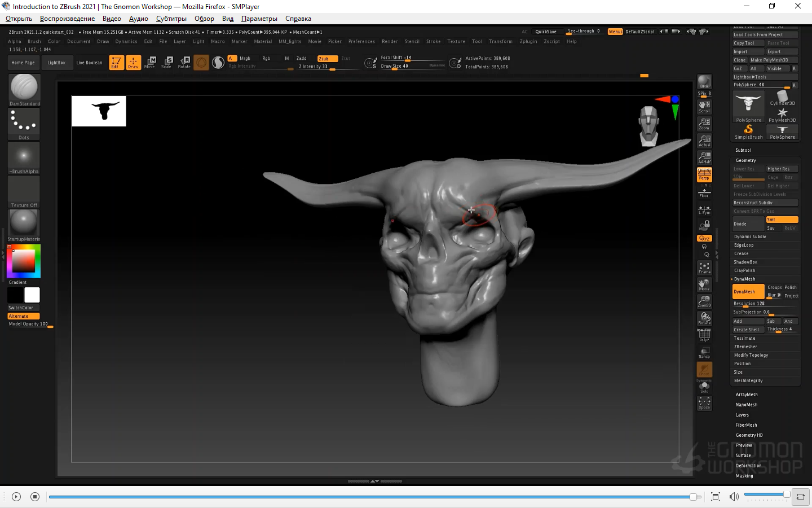Image resolution: width=812 pixels, height=508 pixels.
Task: Click the Scale transform icon
Action: (x=167, y=62)
